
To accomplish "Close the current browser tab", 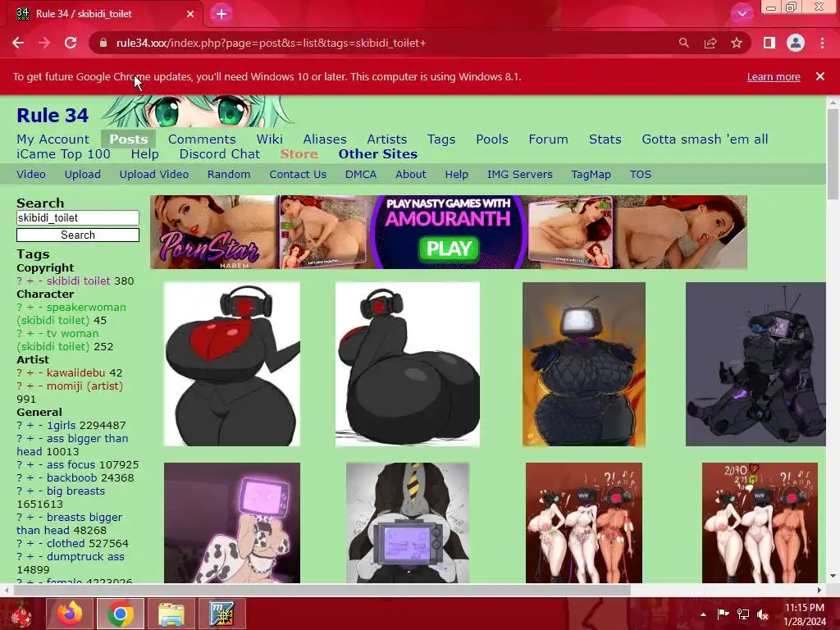I will click(190, 14).
